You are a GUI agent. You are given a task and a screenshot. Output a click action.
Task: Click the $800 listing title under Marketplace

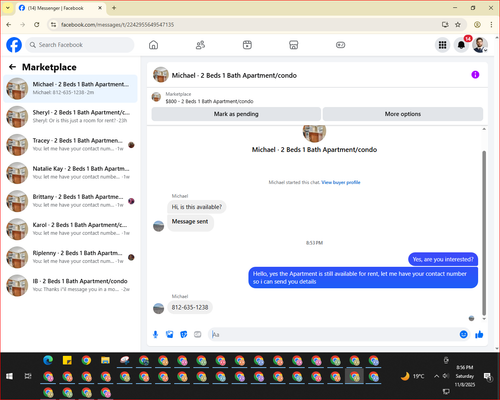point(209,101)
